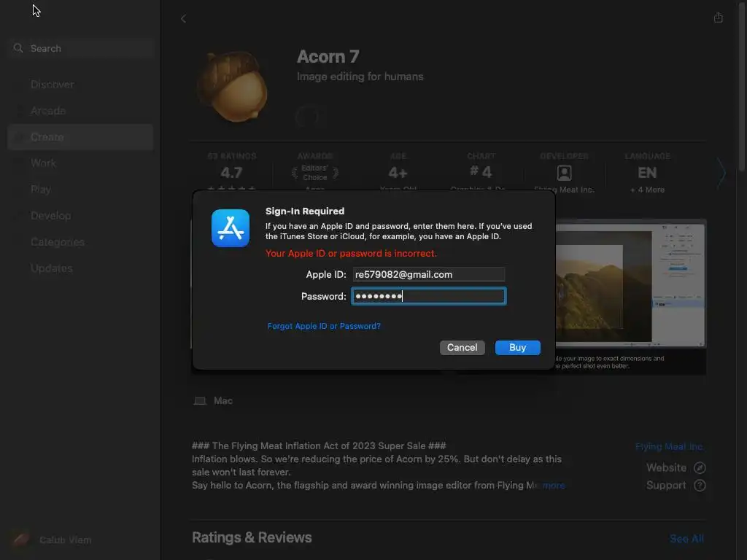Click the search magnifier icon in sidebar
Viewport: 747px width, 560px height.
coord(18,48)
